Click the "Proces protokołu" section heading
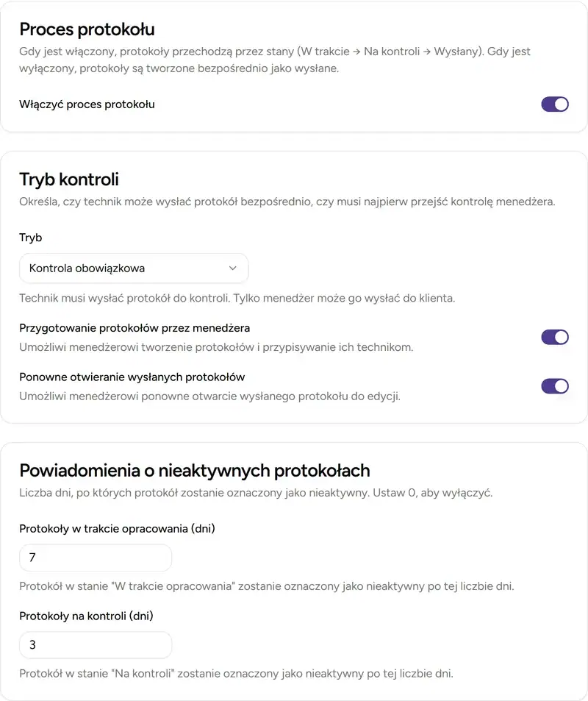 [87, 29]
